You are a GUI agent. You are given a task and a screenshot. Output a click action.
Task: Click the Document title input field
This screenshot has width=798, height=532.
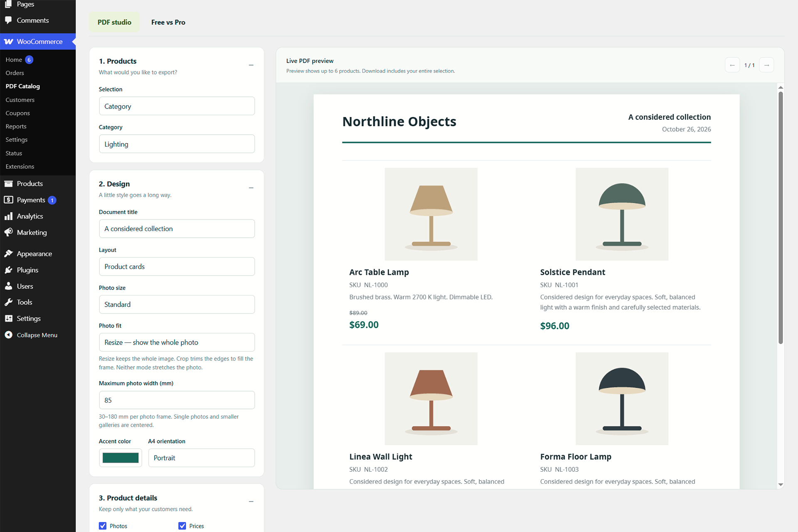(x=177, y=229)
